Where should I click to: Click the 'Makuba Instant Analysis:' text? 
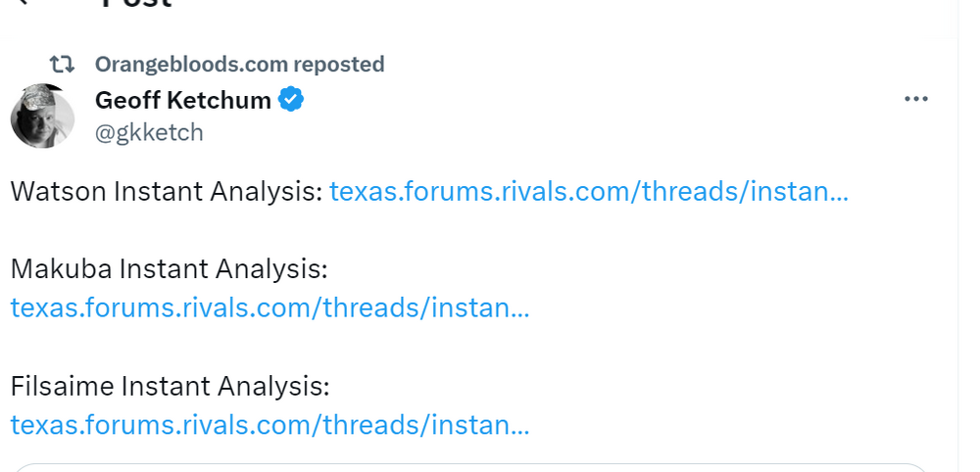pyautogui.click(x=169, y=268)
